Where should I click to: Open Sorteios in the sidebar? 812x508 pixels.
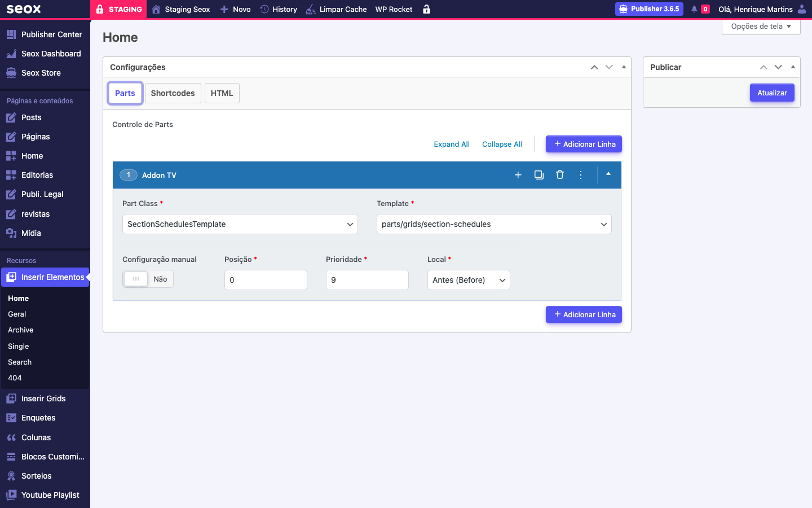coord(45,476)
